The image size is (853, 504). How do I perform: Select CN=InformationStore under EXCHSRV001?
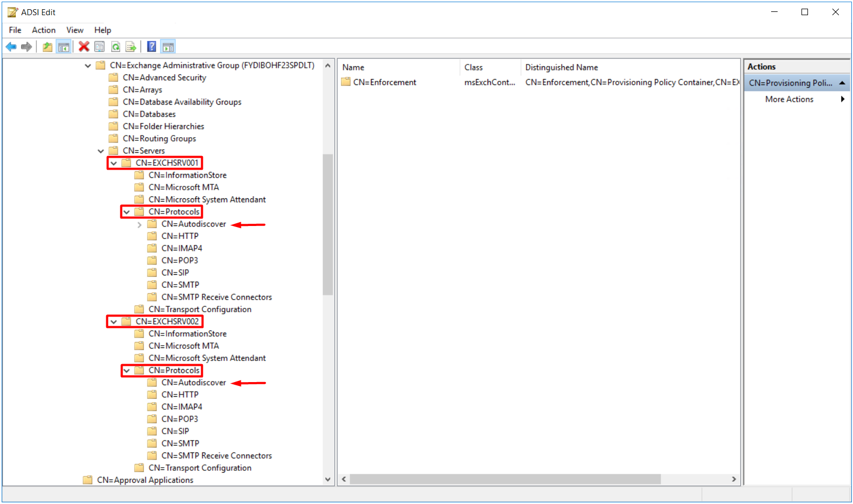[188, 175]
